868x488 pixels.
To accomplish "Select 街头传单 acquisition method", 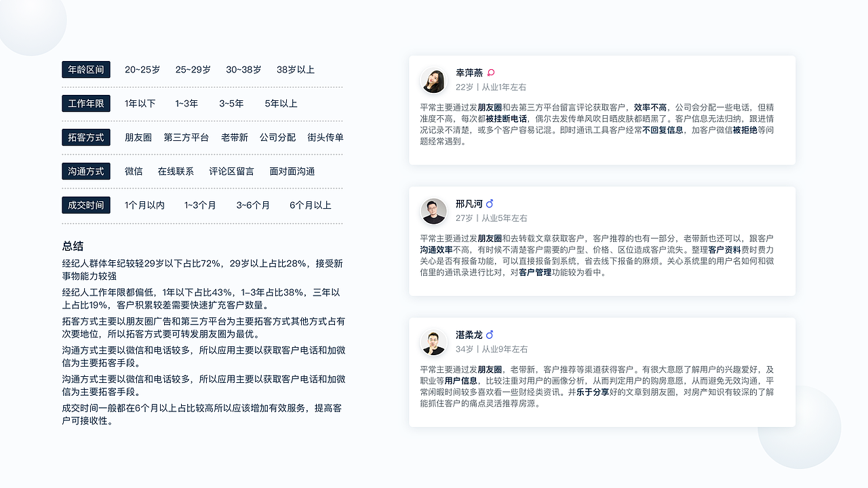I will pyautogui.click(x=324, y=137).
